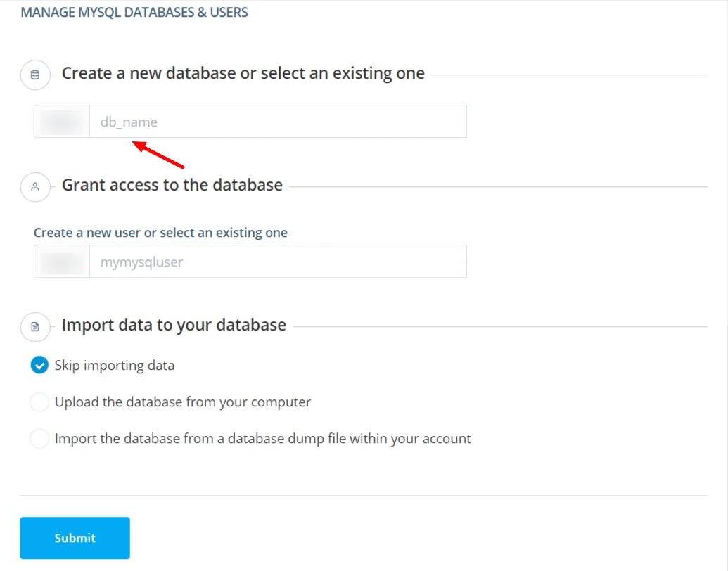Click the document icon beside Import data
Image resolution: width=728 pixels, height=571 pixels.
[35, 327]
